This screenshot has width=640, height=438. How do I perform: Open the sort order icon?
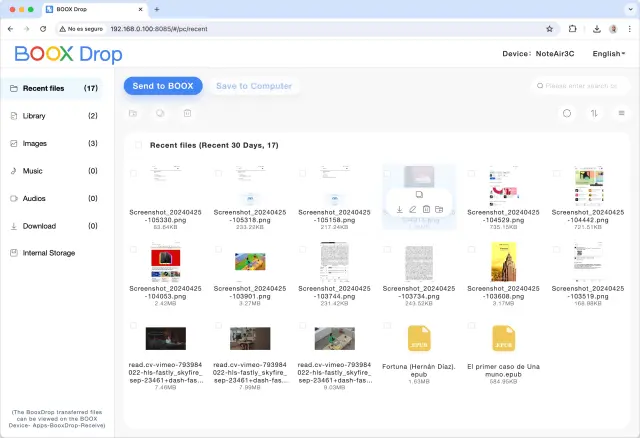594,114
